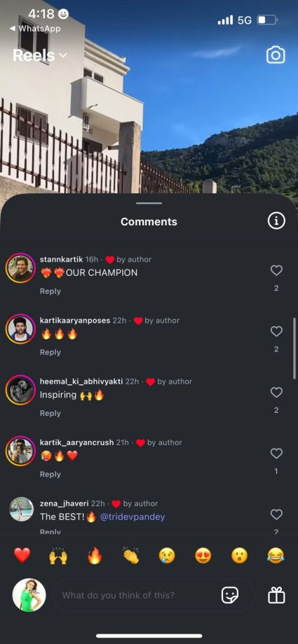Reply to kartik_aaryancrush's comment

click(50, 475)
